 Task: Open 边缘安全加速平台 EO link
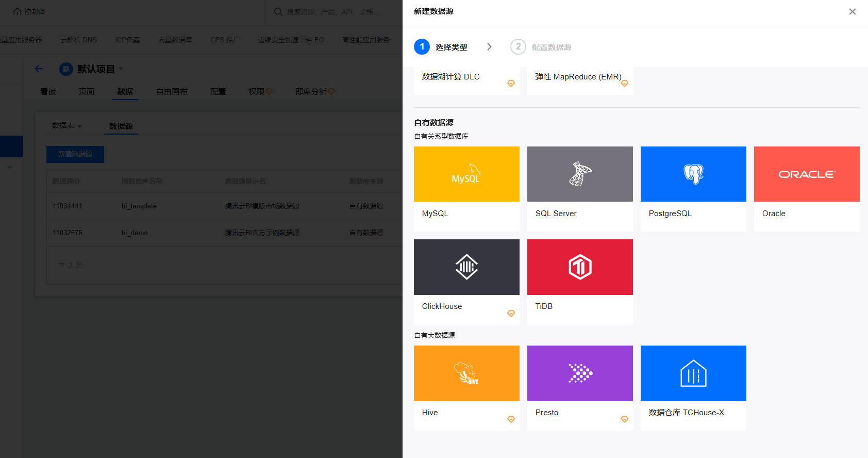(291, 40)
